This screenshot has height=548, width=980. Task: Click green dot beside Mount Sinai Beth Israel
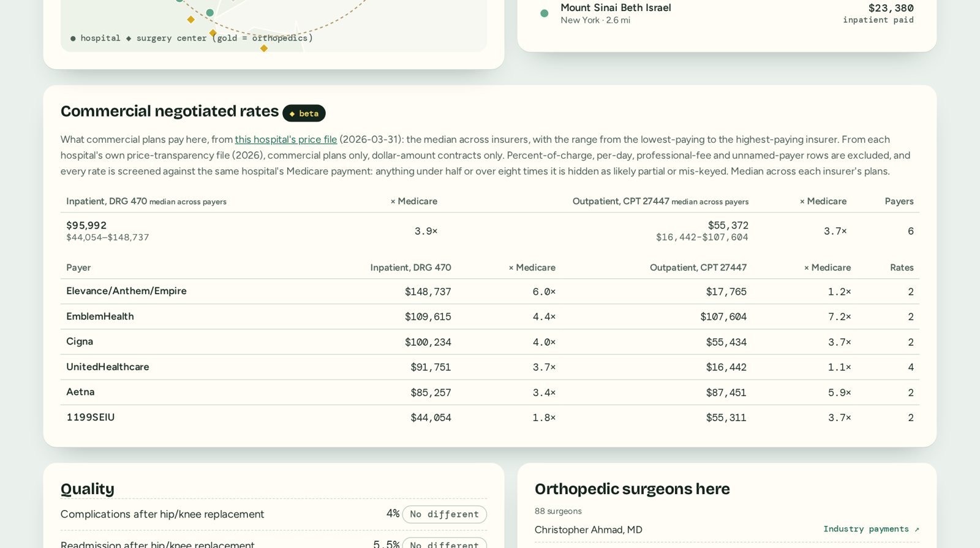544,13
